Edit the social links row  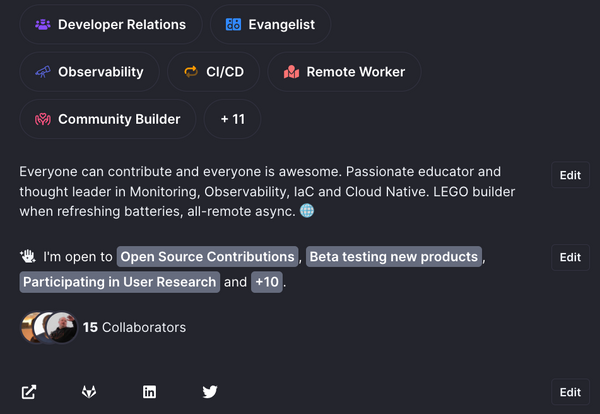tap(570, 392)
